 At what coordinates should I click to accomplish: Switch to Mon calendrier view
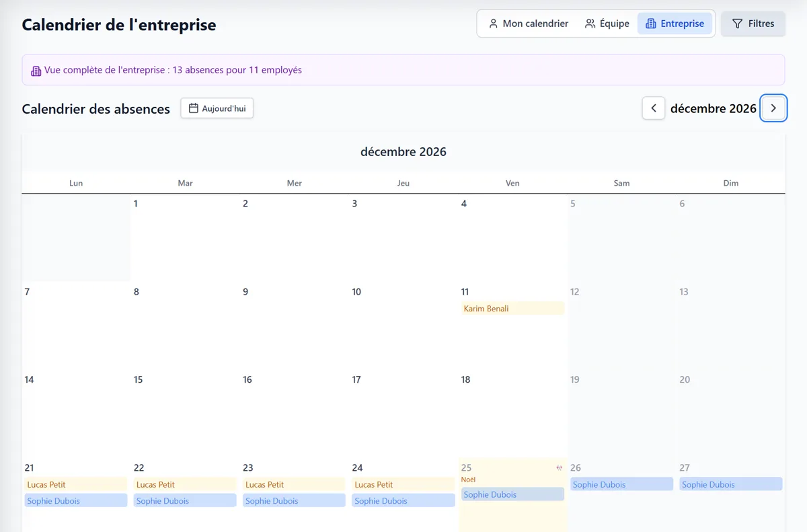[x=529, y=24]
